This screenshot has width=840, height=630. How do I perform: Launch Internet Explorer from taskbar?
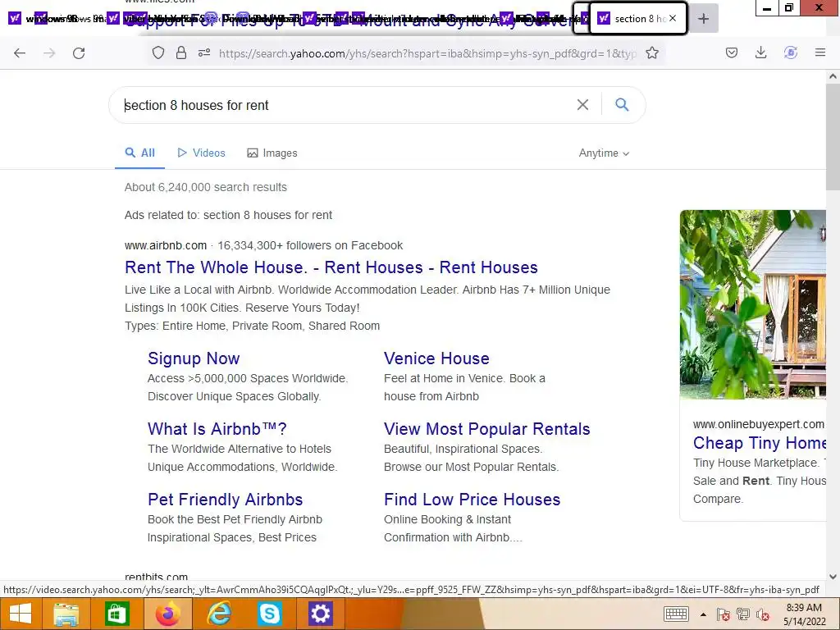[218, 614]
